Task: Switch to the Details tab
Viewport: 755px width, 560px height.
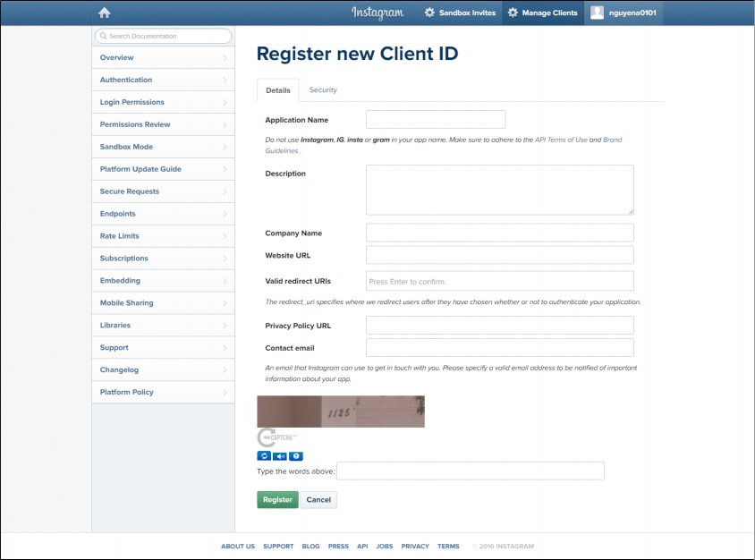Action: pos(278,90)
